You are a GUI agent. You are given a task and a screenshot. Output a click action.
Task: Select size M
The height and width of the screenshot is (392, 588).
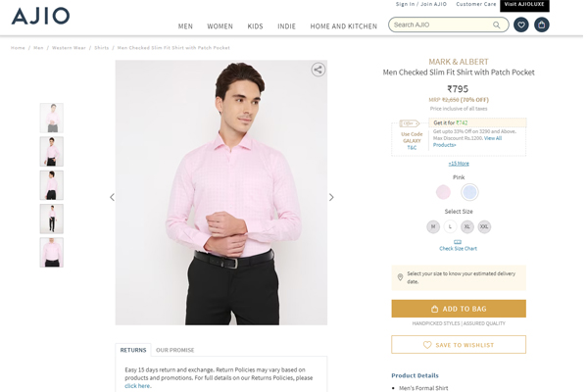(433, 226)
